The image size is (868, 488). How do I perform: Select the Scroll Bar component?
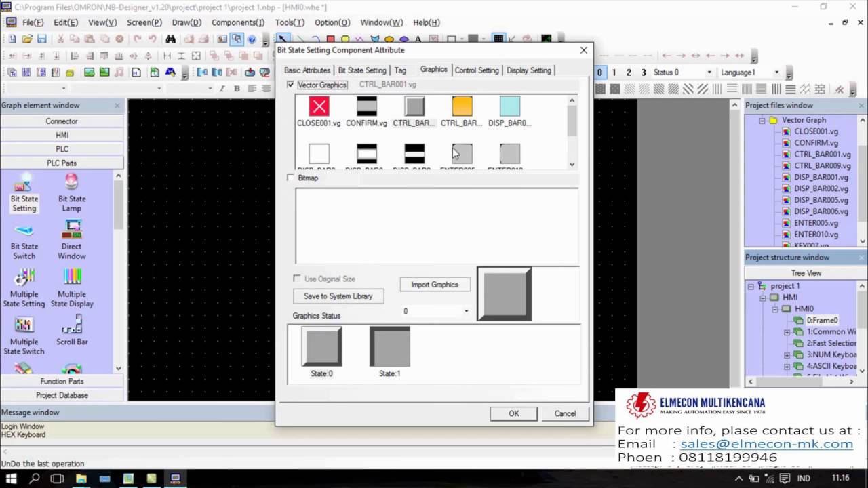click(72, 331)
